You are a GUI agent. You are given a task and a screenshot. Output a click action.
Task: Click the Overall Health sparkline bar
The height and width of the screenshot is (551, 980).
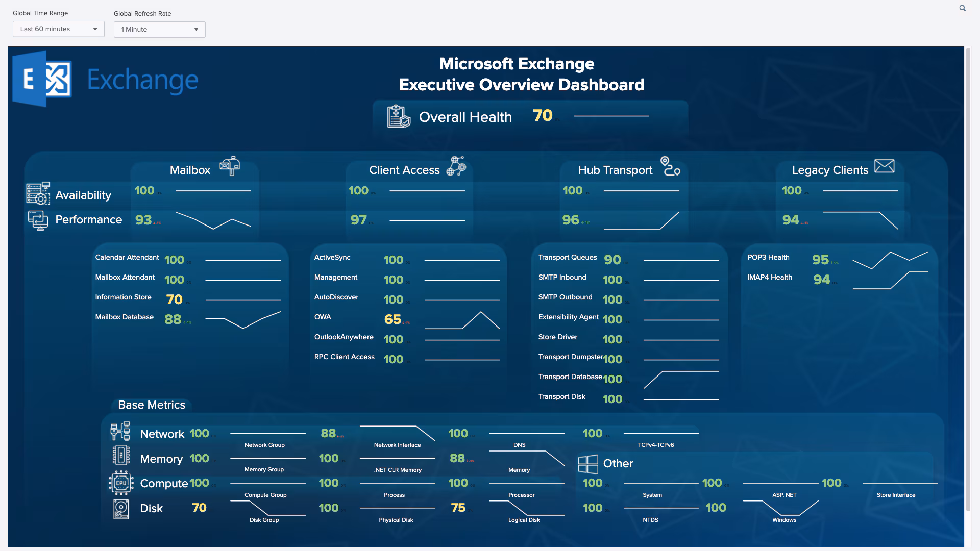click(610, 116)
